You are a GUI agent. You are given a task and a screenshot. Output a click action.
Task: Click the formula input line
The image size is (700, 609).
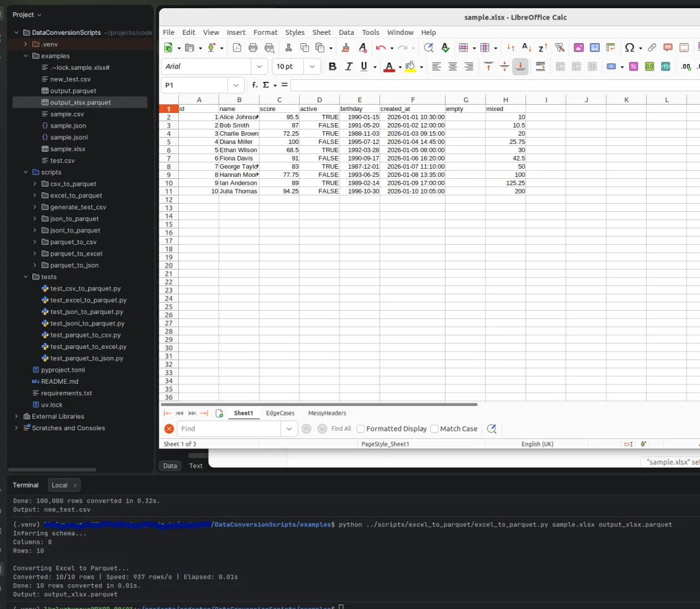pyautogui.click(x=494, y=85)
